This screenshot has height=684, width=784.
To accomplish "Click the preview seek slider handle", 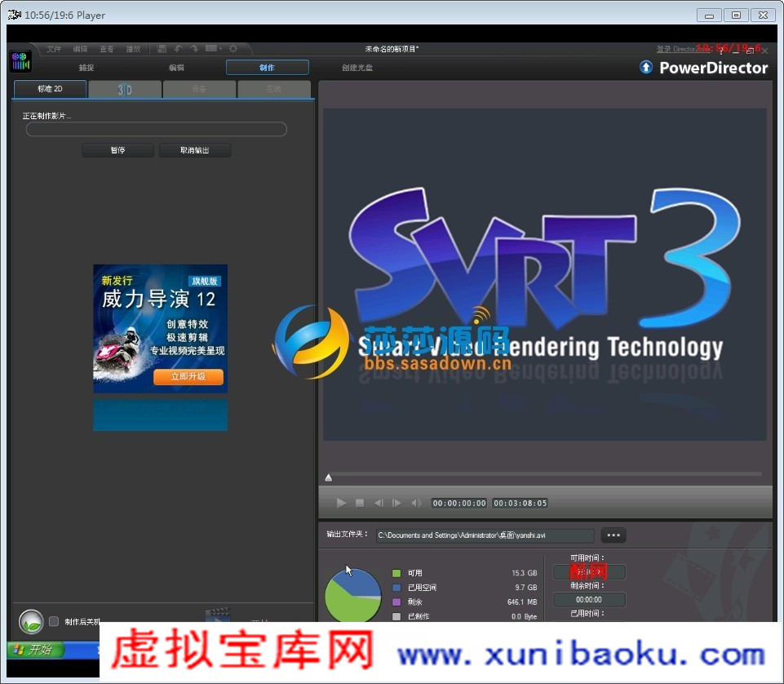I will pos(329,478).
